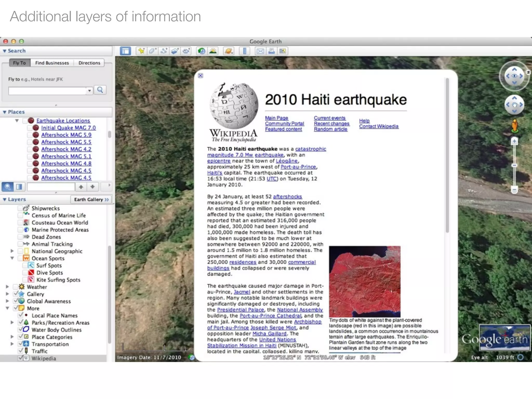The image size is (532, 399).
Task: Uncheck the Wikipedia layer checkbox
Action: 21,358
